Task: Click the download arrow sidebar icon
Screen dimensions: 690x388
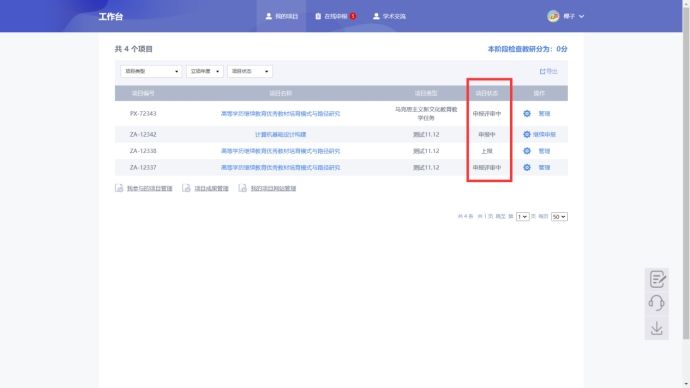Action: 657,328
